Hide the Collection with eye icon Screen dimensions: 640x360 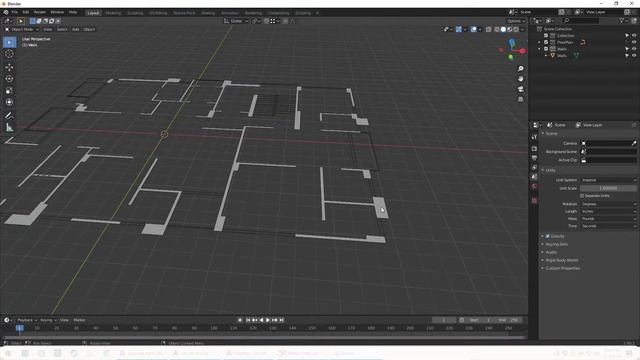tap(634, 36)
